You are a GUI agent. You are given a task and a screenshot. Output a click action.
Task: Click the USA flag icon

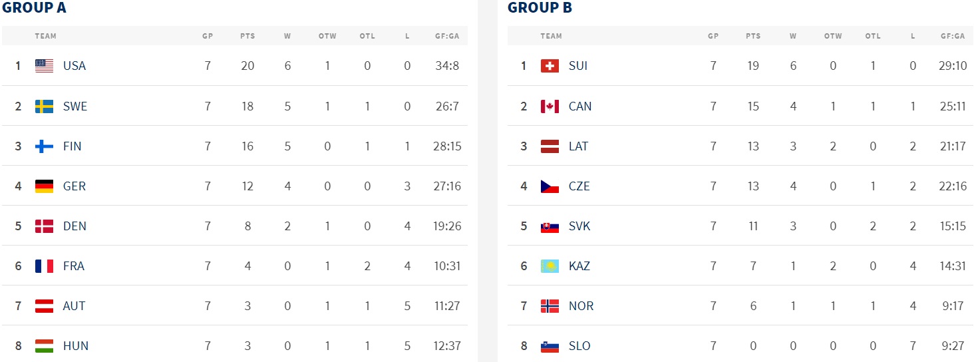pyautogui.click(x=44, y=66)
